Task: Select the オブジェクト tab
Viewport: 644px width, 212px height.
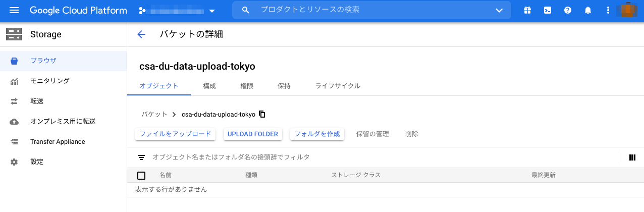Action: tap(159, 86)
